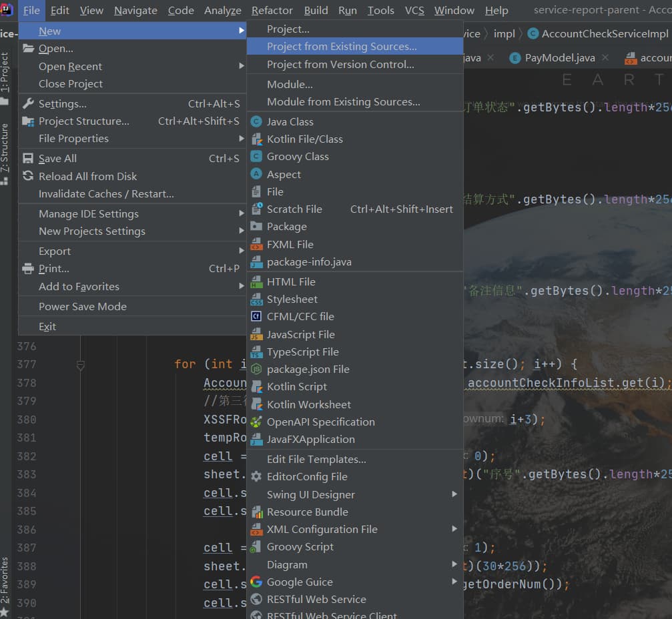The width and height of the screenshot is (672, 619).
Task: Click the Settings wrench icon
Action: click(28, 104)
